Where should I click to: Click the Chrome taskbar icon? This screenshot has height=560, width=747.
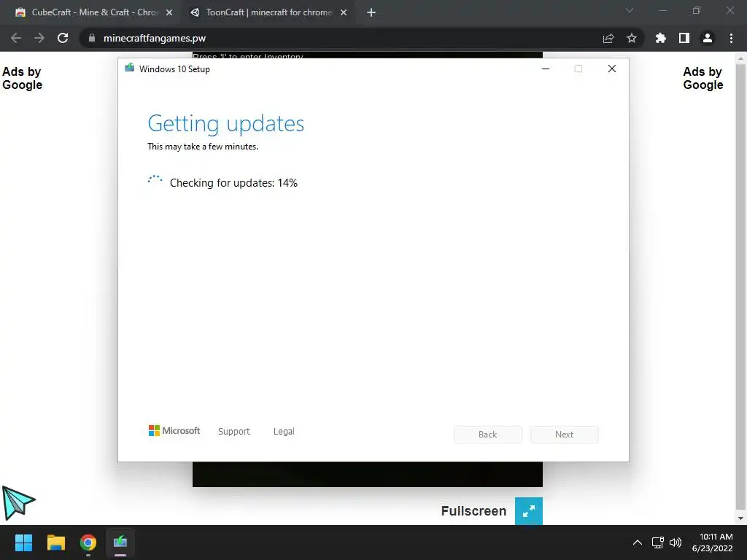(88, 542)
